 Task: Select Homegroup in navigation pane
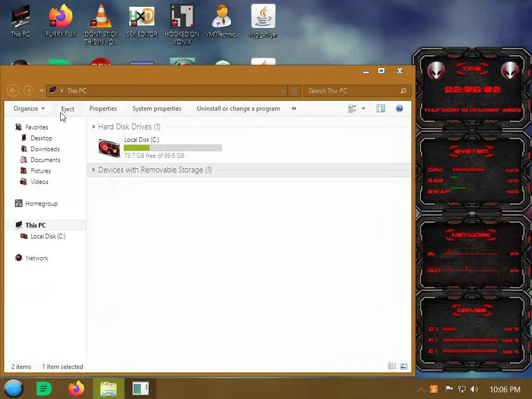coord(42,204)
